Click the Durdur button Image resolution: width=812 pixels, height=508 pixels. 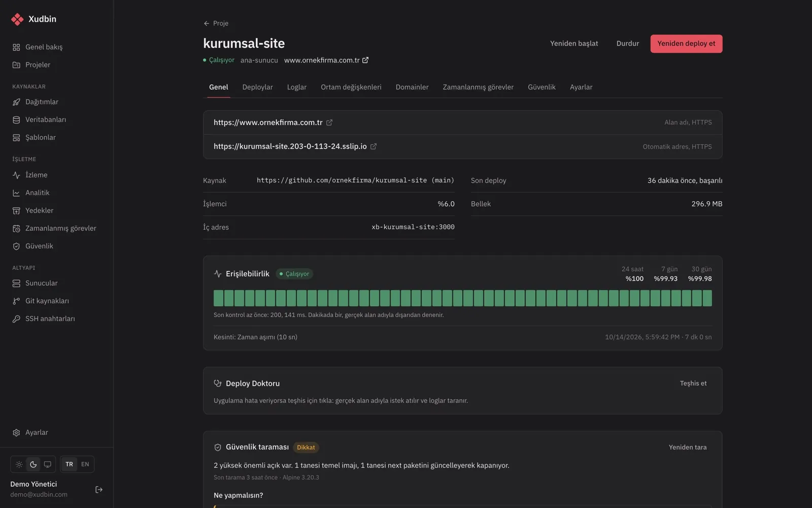coord(628,44)
